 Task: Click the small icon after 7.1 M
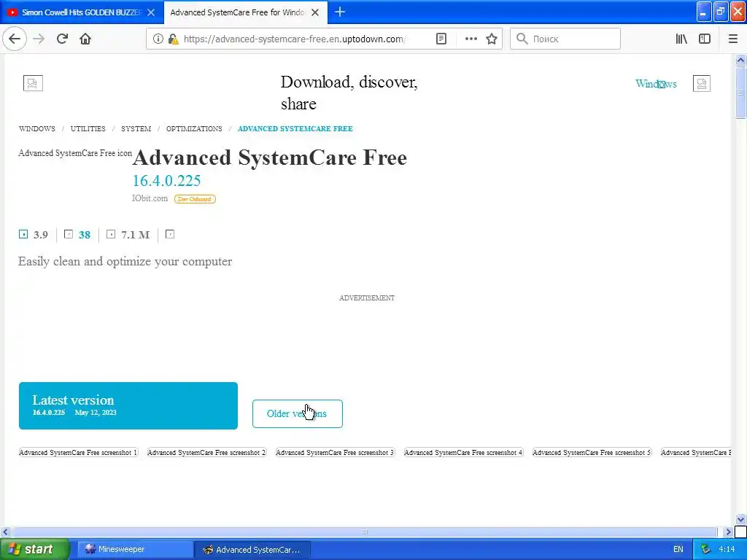coord(169,234)
